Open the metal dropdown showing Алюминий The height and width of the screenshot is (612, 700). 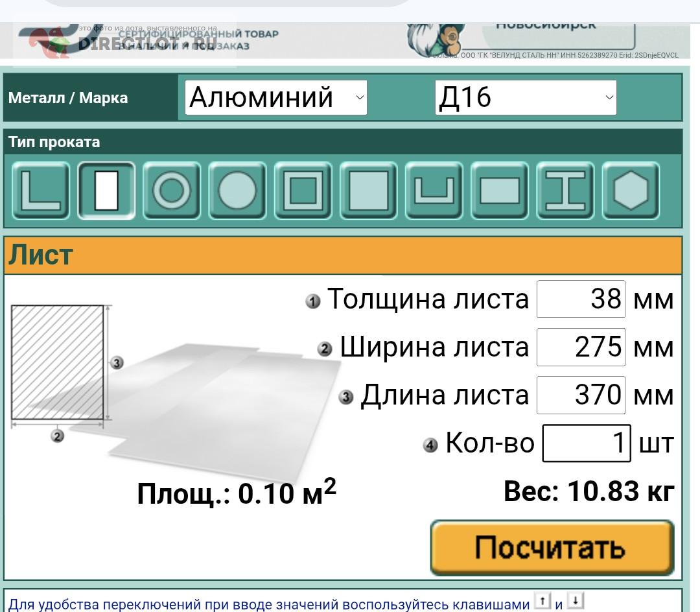click(x=276, y=98)
